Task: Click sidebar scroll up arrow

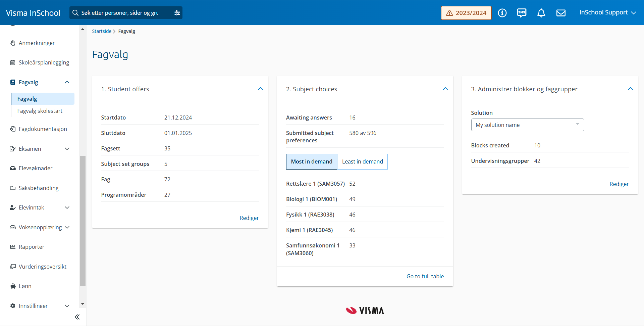Action: pos(83,29)
